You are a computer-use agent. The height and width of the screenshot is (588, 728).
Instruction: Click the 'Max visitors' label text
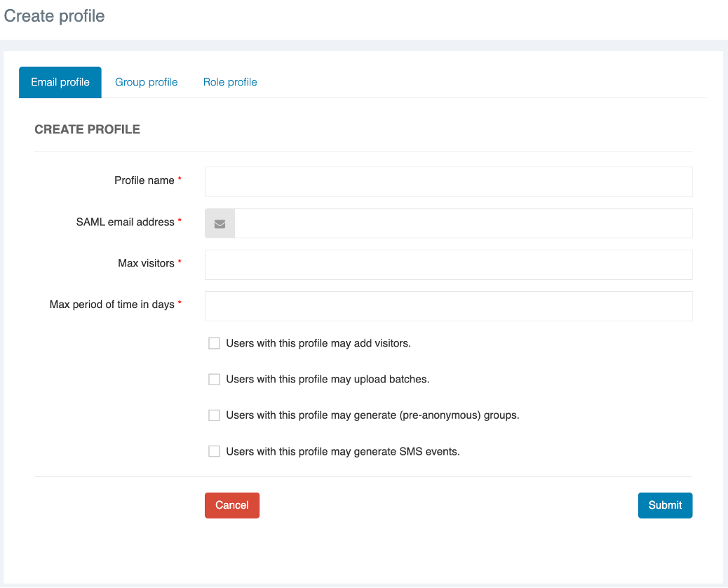point(146,263)
